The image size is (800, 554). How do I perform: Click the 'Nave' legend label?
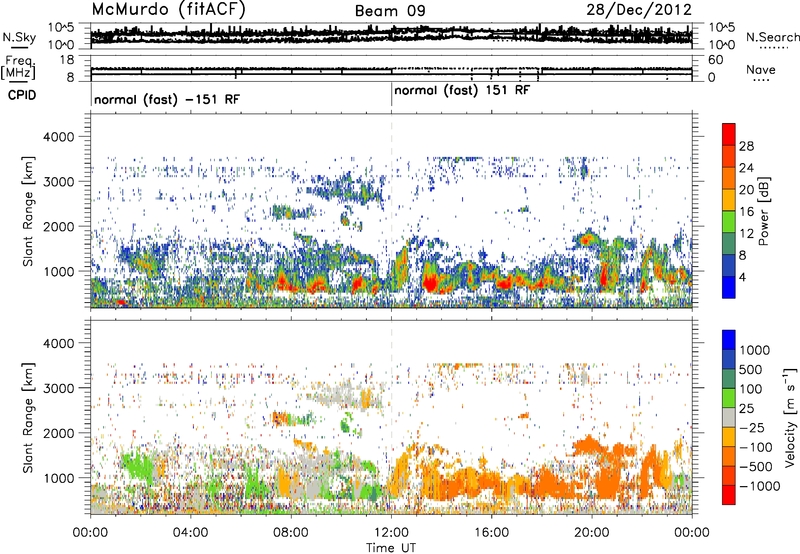click(x=761, y=70)
